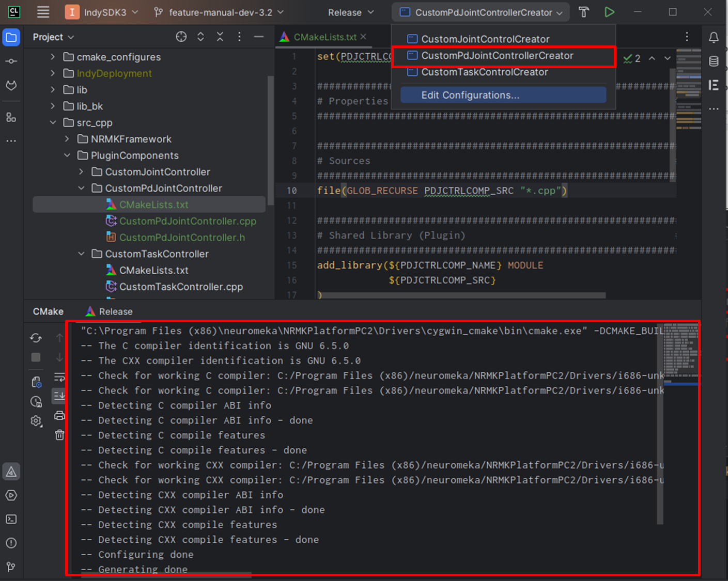Open the feature-manual-dev-3.2 branch dropdown

pos(220,12)
